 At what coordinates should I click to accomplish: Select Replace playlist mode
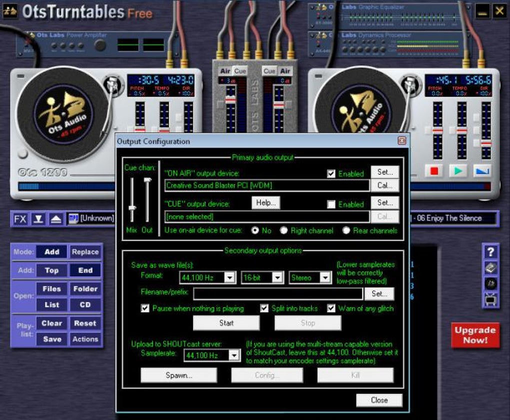(85, 252)
